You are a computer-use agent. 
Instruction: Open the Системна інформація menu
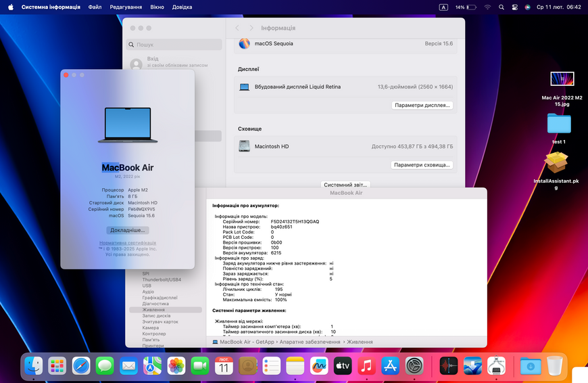[51, 7]
